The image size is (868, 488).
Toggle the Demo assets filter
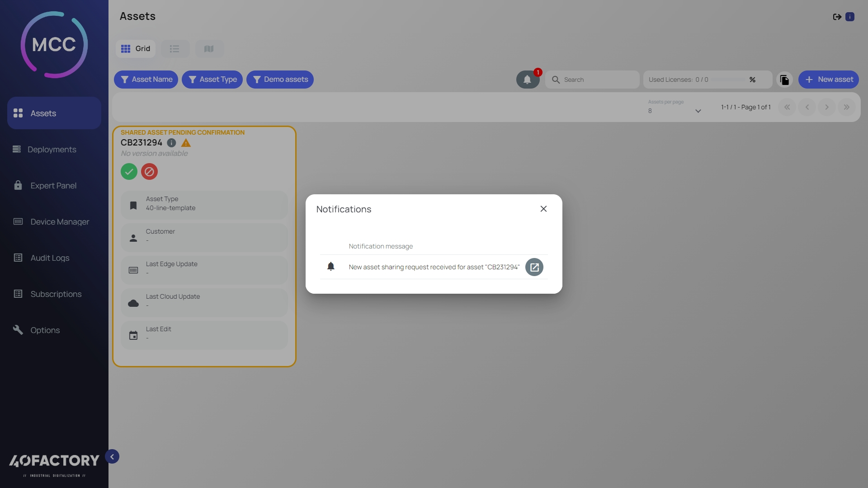pyautogui.click(x=280, y=80)
